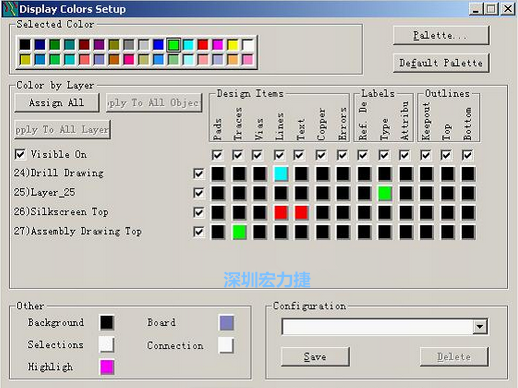Viewport: 518px width, 388px height.
Task: Click the green Type cell for Layer_25
Action: pyautogui.click(x=385, y=193)
